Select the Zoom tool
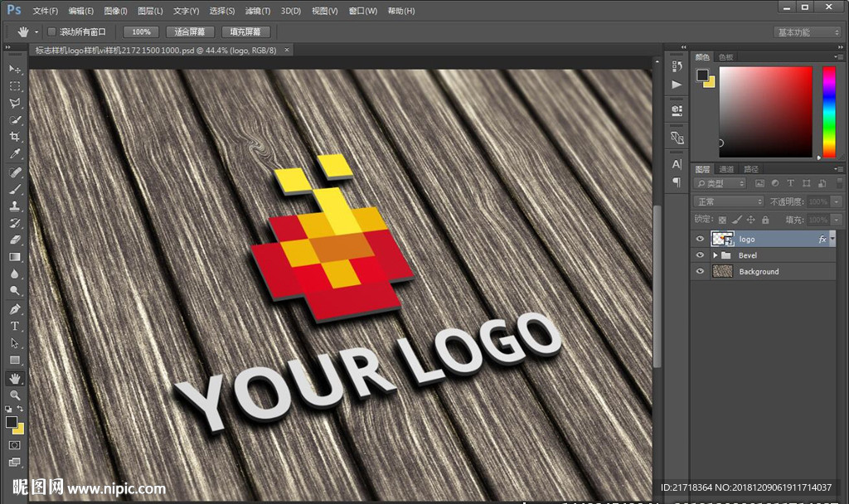This screenshot has height=504, width=849. click(15, 395)
